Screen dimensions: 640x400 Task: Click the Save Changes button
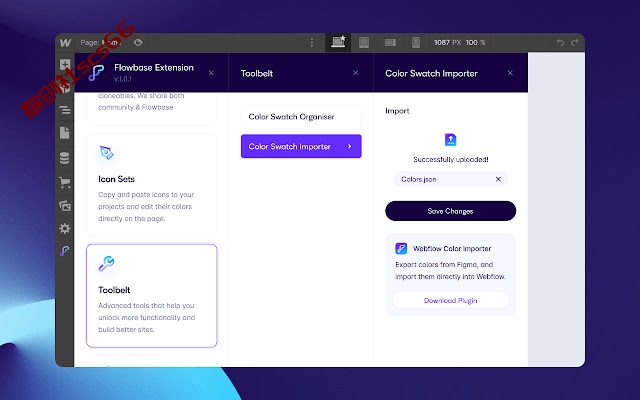point(451,211)
